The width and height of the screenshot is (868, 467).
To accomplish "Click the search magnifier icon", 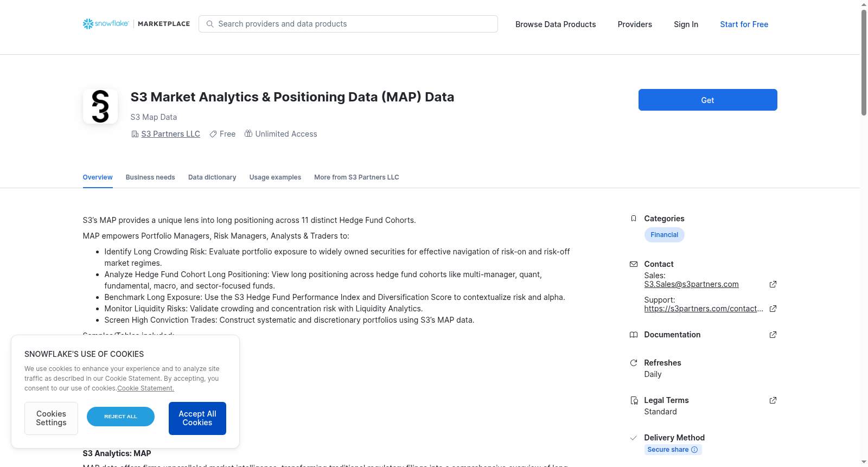I will click(210, 24).
